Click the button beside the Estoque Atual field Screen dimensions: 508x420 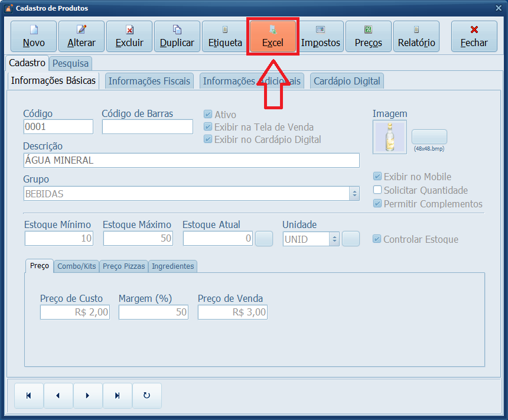tap(263, 239)
